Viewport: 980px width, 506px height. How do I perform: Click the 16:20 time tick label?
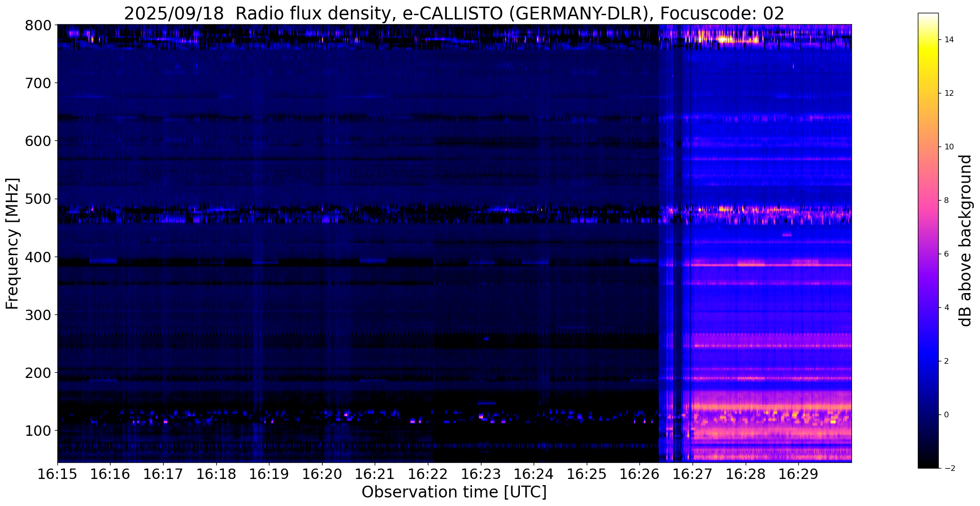pos(322,474)
